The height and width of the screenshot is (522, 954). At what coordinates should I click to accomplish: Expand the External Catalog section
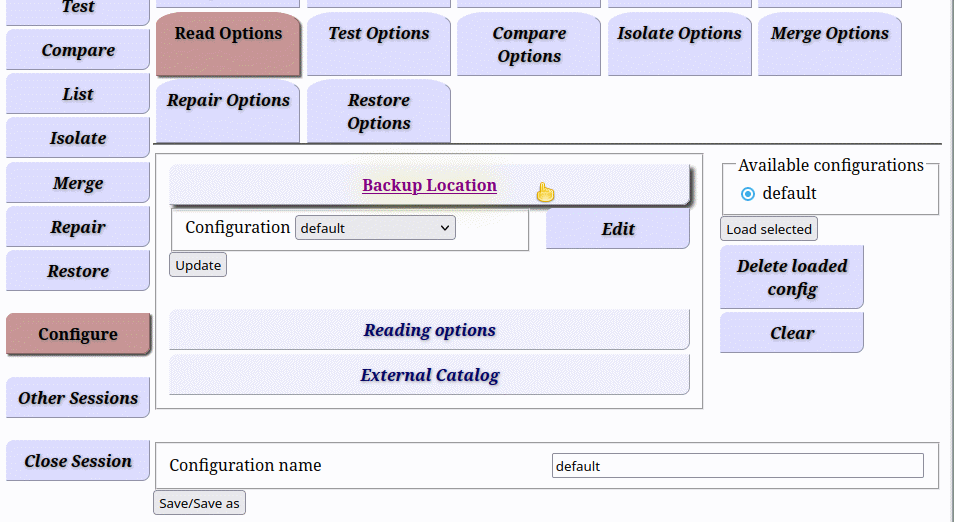[x=430, y=375]
